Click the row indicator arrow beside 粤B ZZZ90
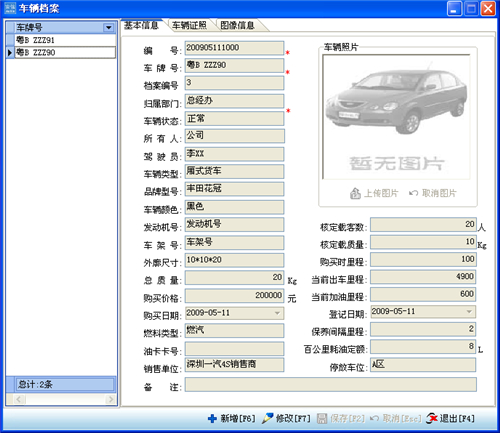This screenshot has width=500, height=433. point(10,53)
